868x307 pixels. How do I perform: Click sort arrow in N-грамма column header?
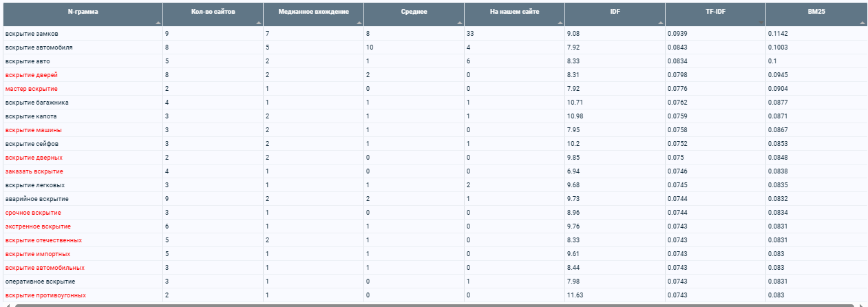(x=158, y=23)
